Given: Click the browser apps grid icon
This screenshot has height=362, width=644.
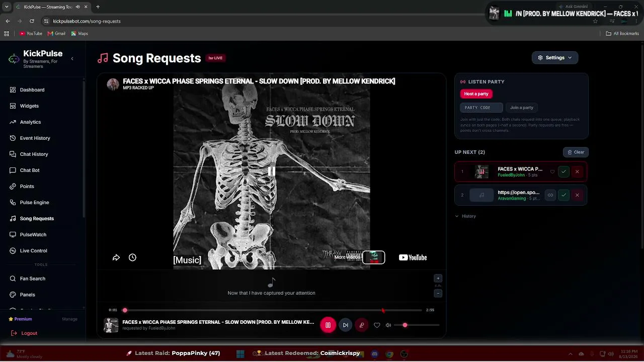Looking at the screenshot, I should [7, 34].
